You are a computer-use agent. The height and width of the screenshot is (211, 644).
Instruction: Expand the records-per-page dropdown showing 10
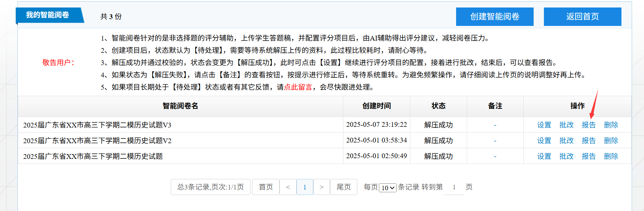pos(388,188)
